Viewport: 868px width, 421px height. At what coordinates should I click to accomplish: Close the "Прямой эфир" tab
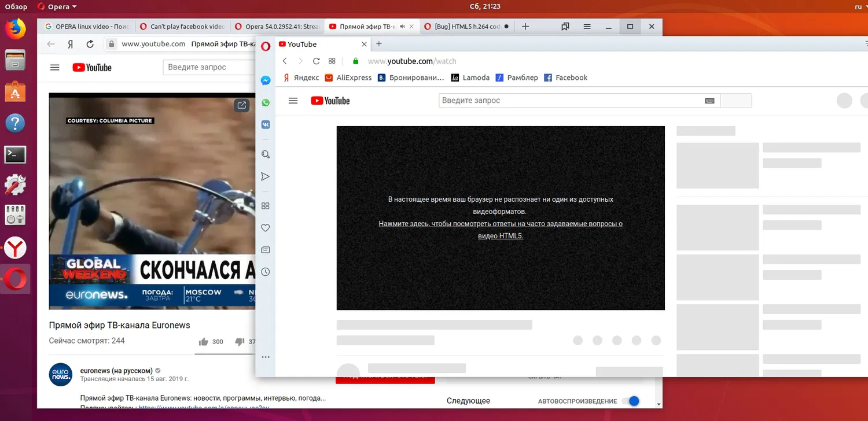pos(412,26)
